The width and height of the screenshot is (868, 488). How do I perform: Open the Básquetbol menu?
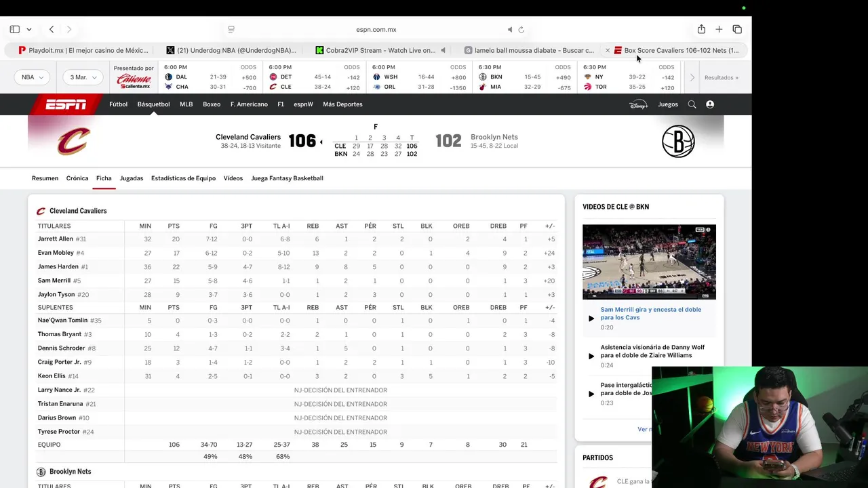153,104
